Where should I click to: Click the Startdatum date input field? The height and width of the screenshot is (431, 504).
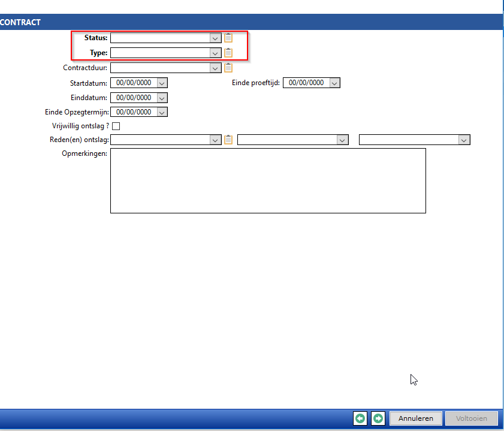[x=134, y=83]
